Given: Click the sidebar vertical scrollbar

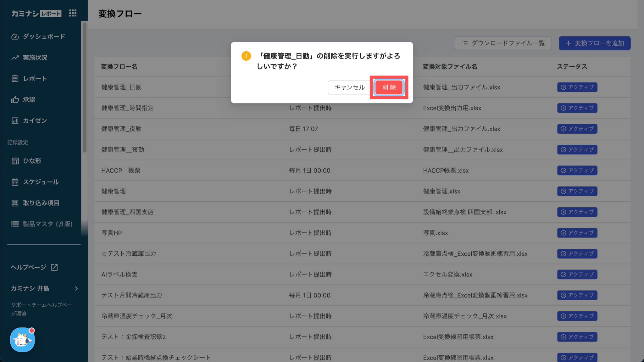Looking at the screenshot, I should point(84,88).
